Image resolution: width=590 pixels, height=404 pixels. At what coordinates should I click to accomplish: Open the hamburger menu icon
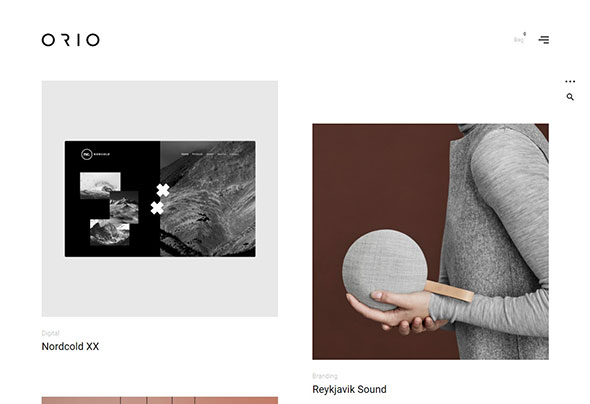pyautogui.click(x=544, y=39)
